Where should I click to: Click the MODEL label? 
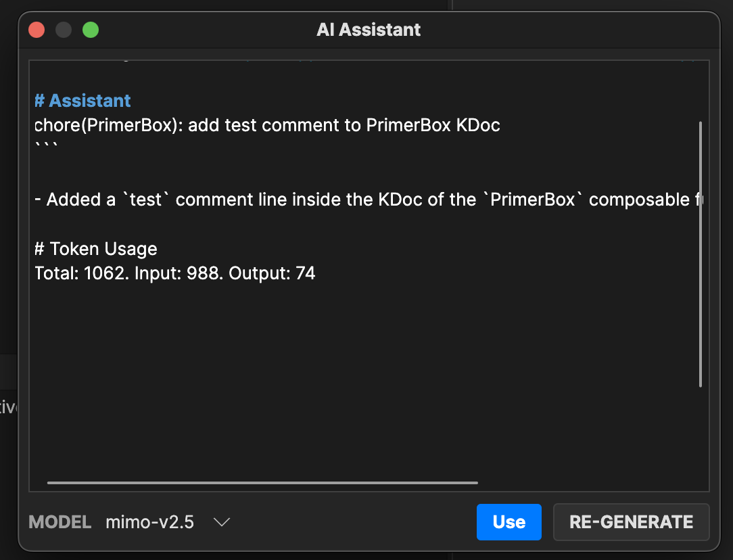tap(60, 522)
